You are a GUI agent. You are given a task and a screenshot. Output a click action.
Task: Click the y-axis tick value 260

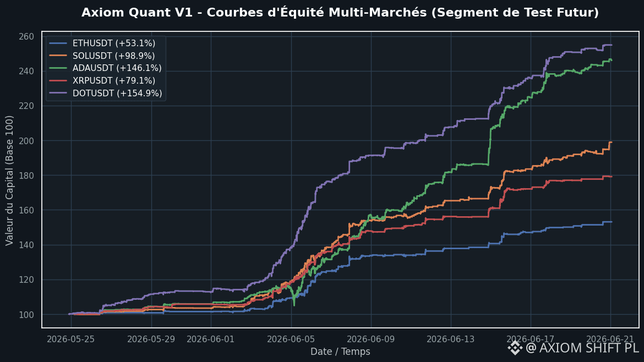[x=26, y=36]
